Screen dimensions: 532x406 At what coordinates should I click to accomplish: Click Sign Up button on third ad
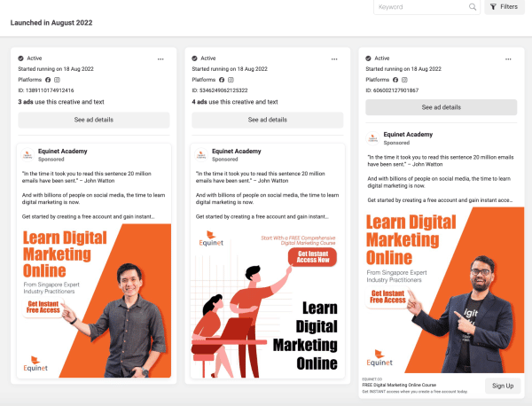pyautogui.click(x=503, y=386)
